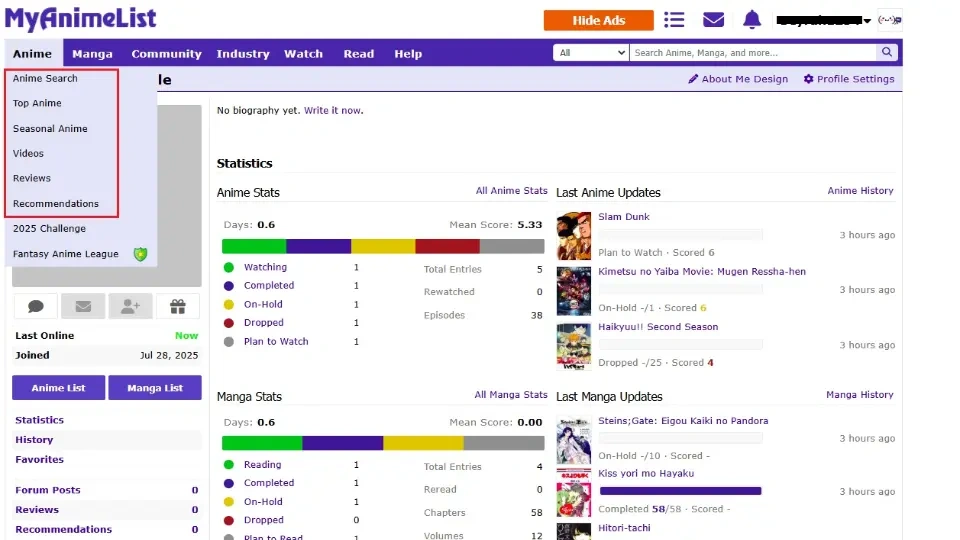Click the gray envelope message icon in sidebar

[83, 306]
